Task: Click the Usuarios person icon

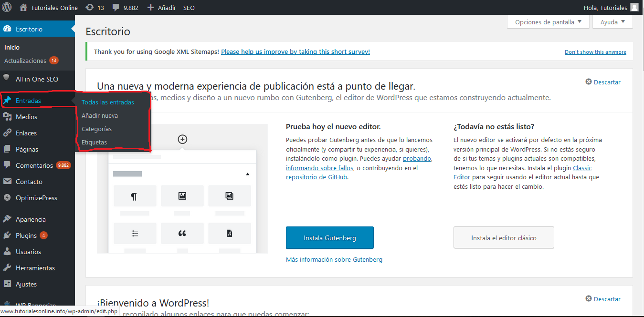Action: 7,252
